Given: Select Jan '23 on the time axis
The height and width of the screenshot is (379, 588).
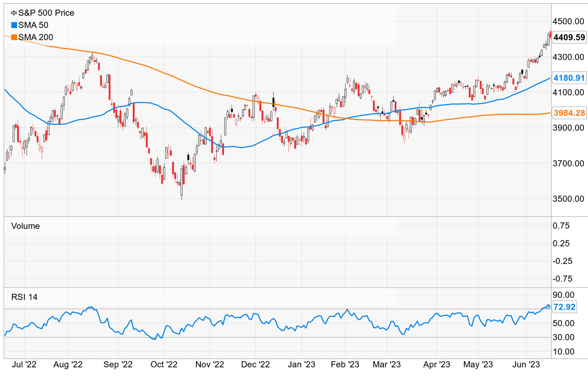Looking at the screenshot, I should tap(301, 365).
